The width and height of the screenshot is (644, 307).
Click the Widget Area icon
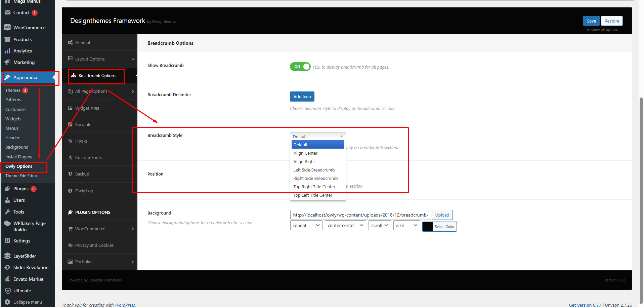pyautogui.click(x=70, y=108)
